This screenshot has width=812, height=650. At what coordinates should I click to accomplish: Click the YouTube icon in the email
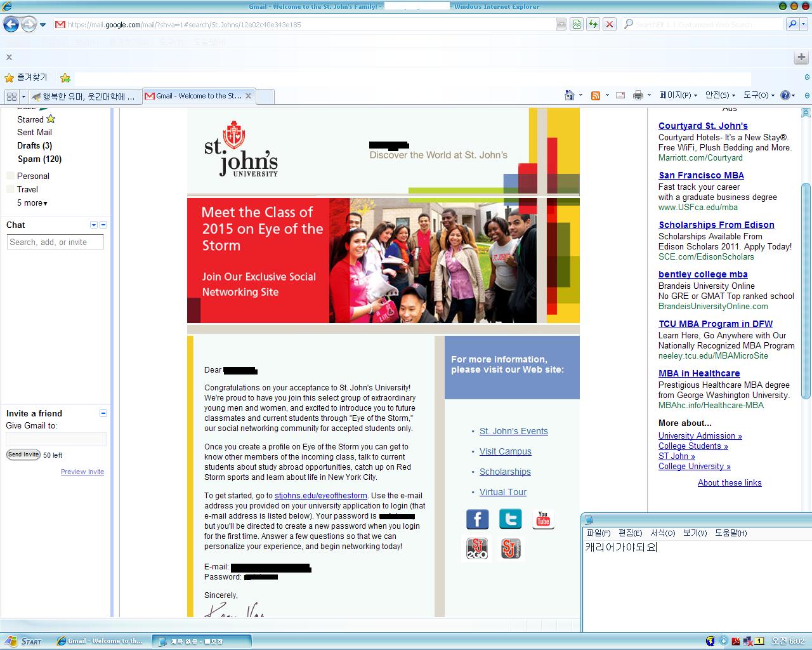click(543, 519)
